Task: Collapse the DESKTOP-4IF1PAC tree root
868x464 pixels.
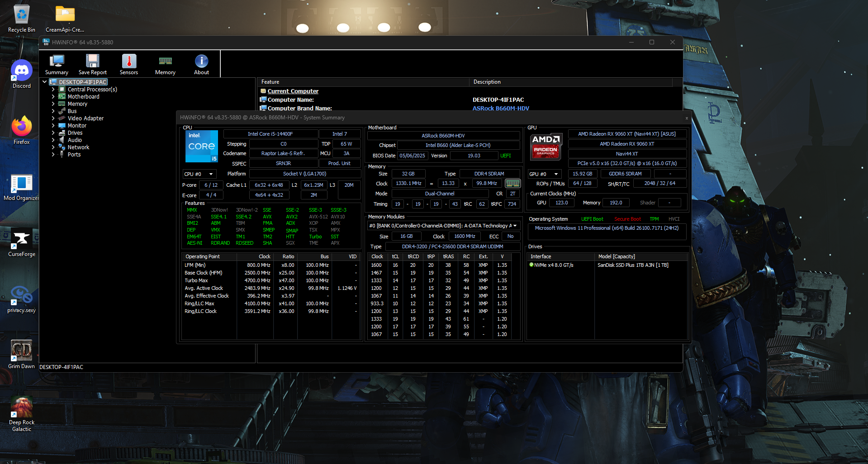Action: click(x=45, y=82)
